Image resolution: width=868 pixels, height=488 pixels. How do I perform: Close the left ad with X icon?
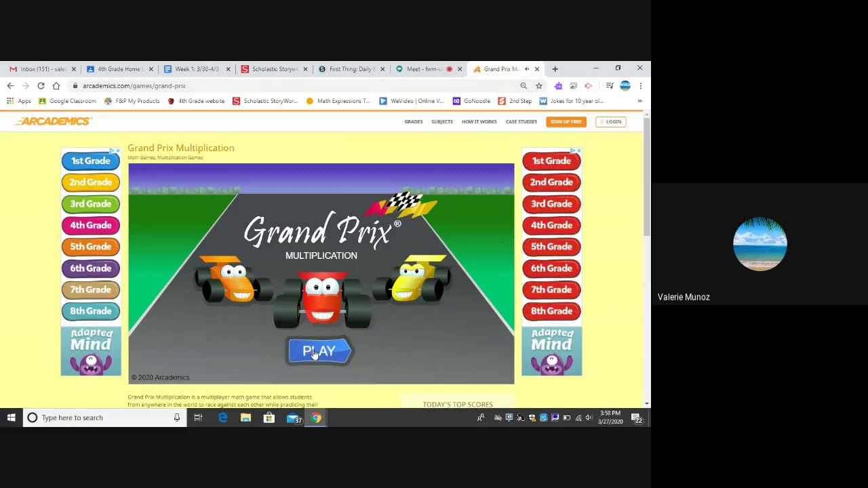[x=118, y=150]
